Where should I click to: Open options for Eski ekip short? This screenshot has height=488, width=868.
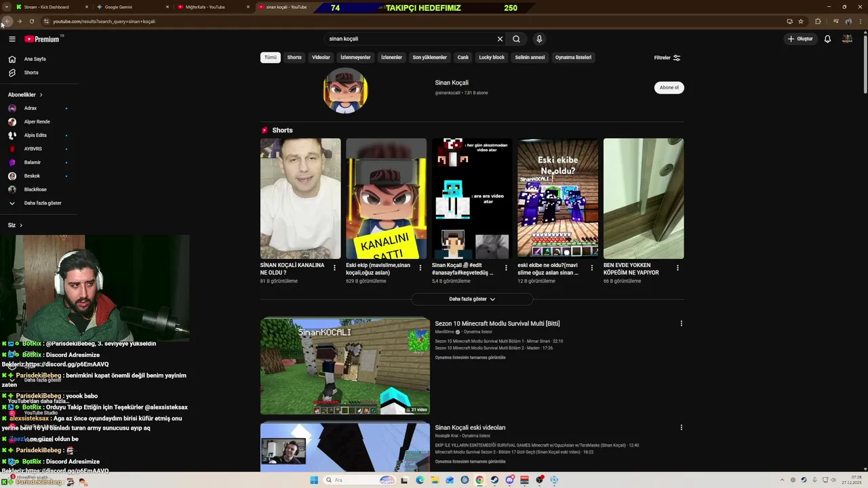point(420,268)
